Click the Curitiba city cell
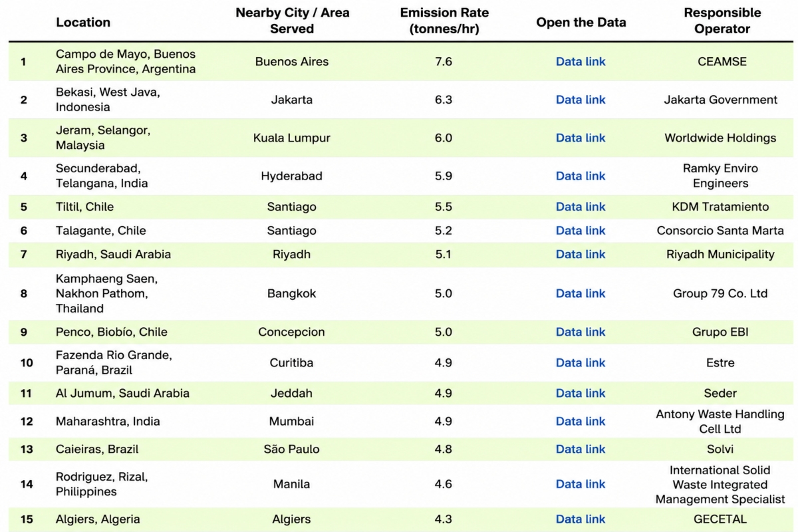This screenshot has width=798, height=532. click(x=292, y=362)
